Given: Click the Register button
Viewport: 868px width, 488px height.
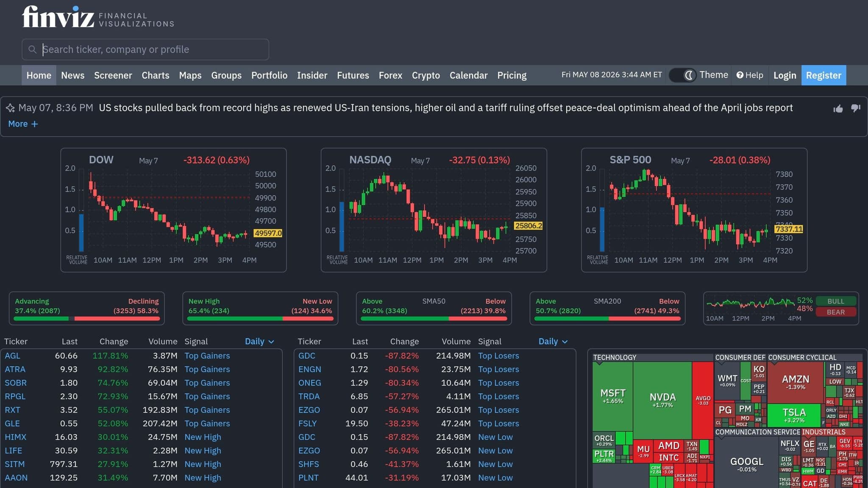Looking at the screenshot, I should (x=823, y=75).
